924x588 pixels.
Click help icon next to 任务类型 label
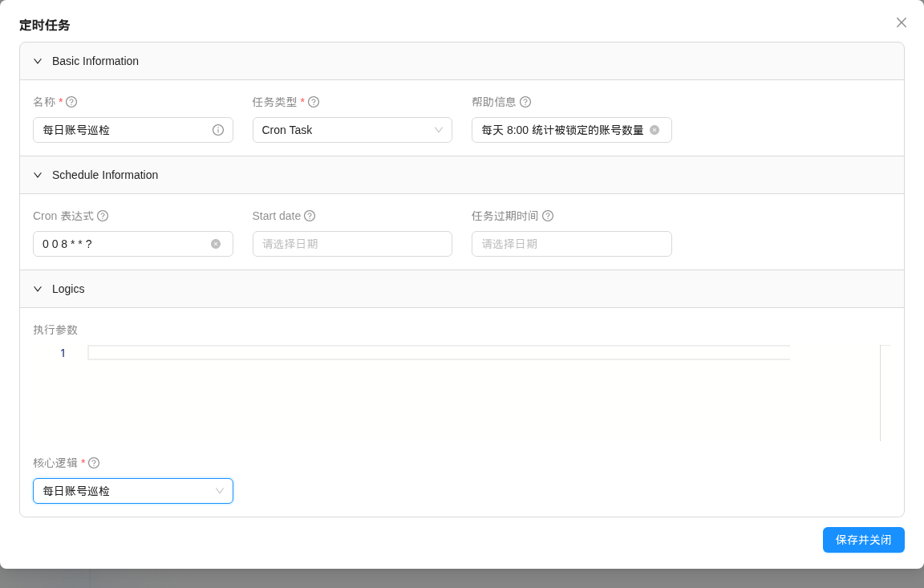point(314,102)
